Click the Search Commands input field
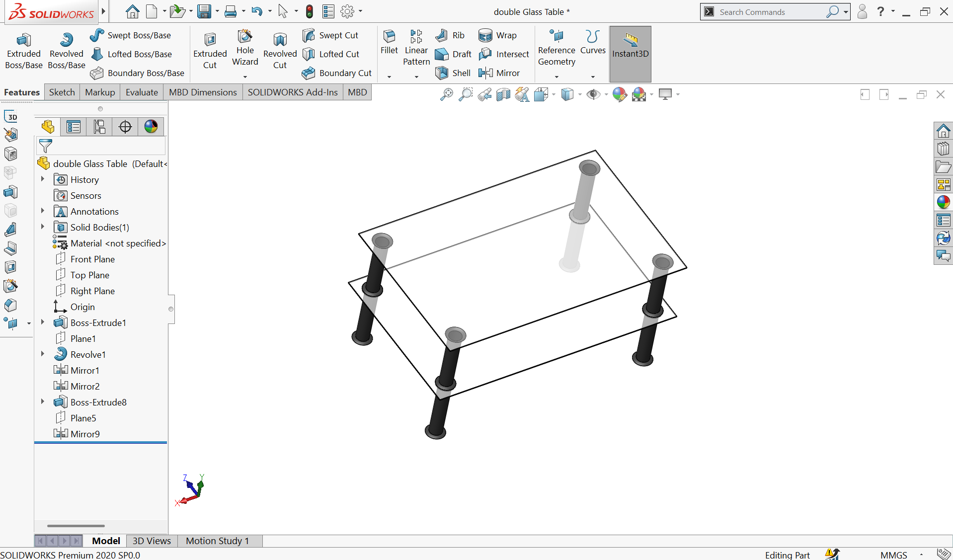 770,12
